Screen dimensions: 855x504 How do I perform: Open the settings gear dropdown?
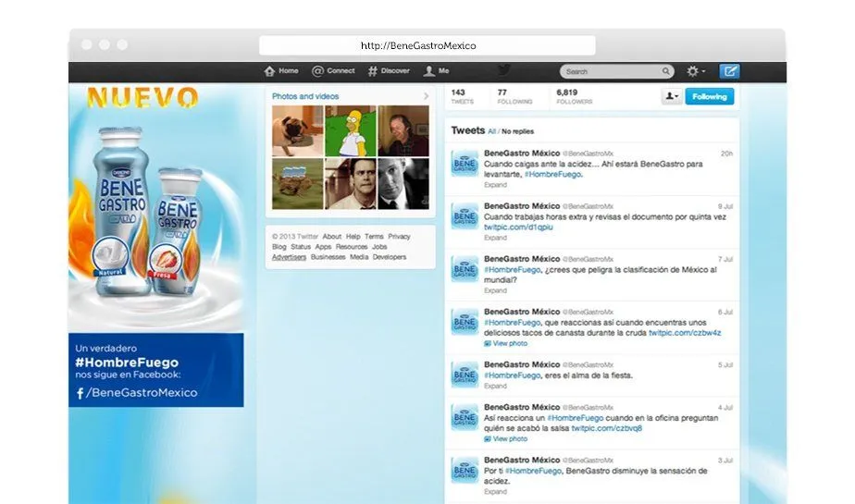click(x=696, y=71)
